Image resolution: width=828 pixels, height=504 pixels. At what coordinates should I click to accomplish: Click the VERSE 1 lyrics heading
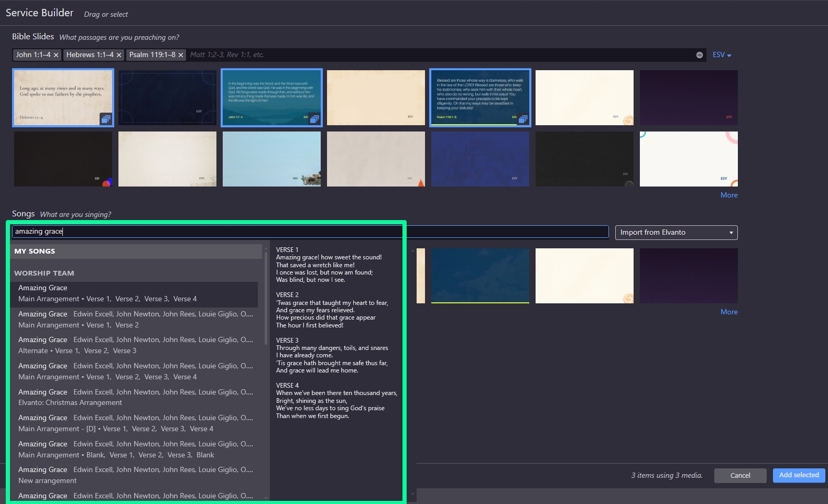click(x=287, y=250)
